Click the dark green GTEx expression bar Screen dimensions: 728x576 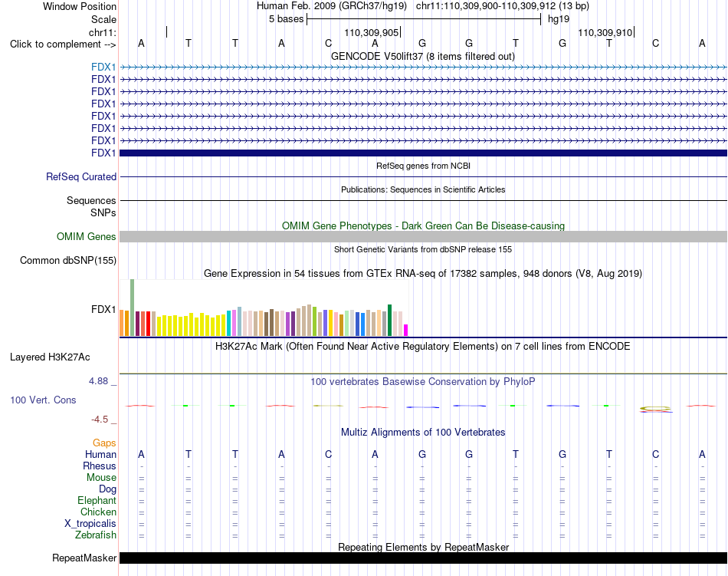389,320
